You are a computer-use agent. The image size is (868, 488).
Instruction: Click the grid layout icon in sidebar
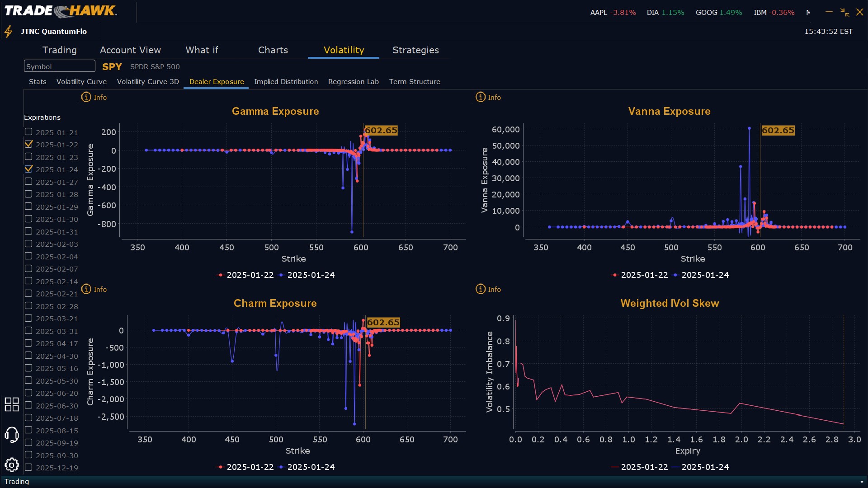(x=11, y=404)
